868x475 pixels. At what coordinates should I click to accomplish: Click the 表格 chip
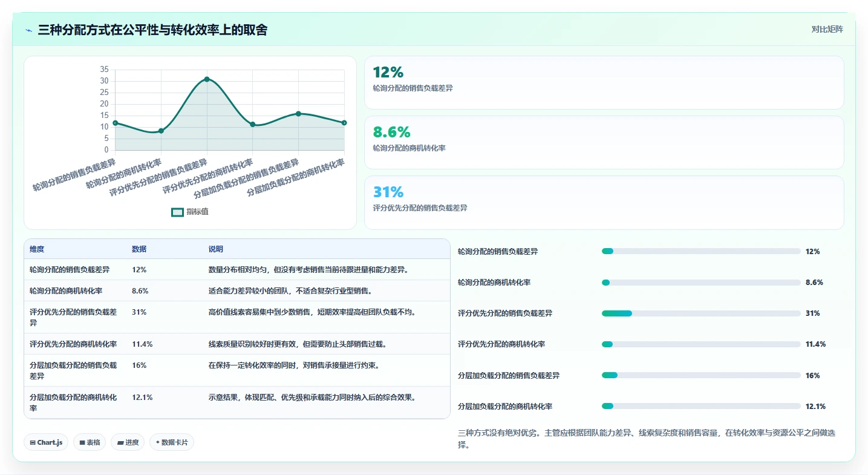point(90,442)
